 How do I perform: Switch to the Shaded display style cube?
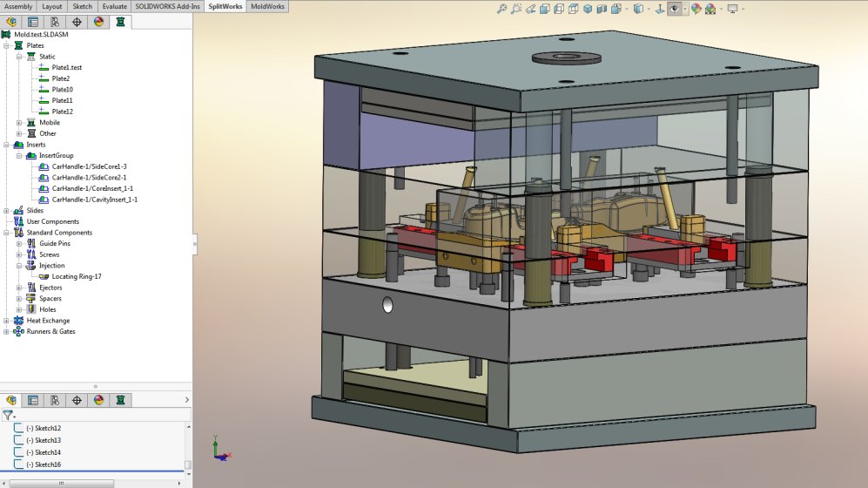tap(589, 10)
